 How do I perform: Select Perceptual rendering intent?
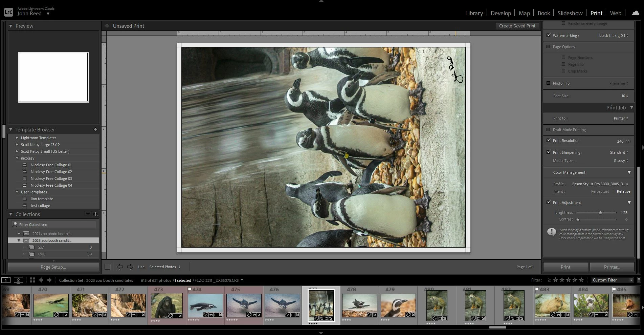pyautogui.click(x=600, y=191)
